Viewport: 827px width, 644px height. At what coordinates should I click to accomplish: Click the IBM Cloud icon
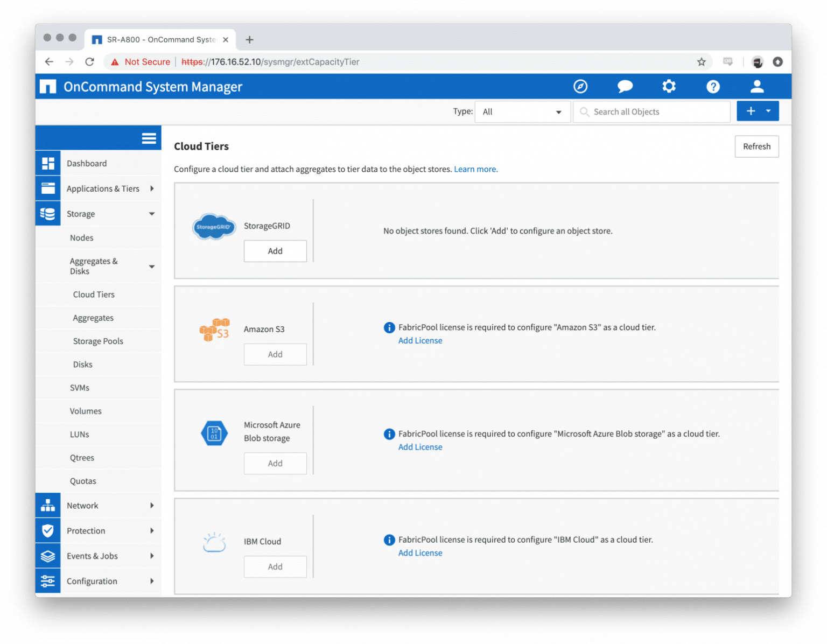click(x=214, y=542)
